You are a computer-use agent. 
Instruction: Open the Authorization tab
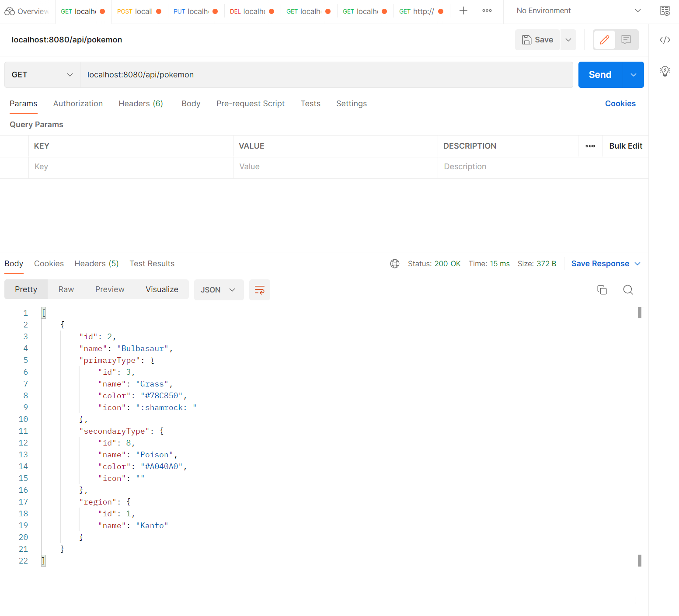pyautogui.click(x=78, y=104)
